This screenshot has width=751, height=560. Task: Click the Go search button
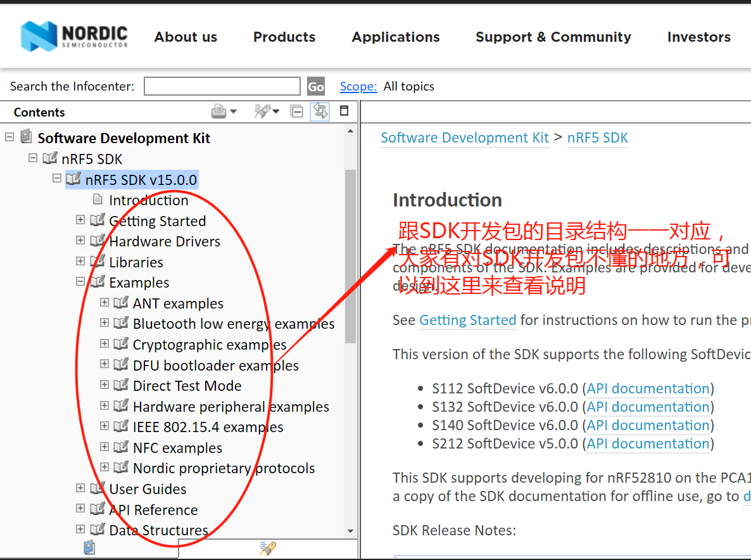point(315,86)
